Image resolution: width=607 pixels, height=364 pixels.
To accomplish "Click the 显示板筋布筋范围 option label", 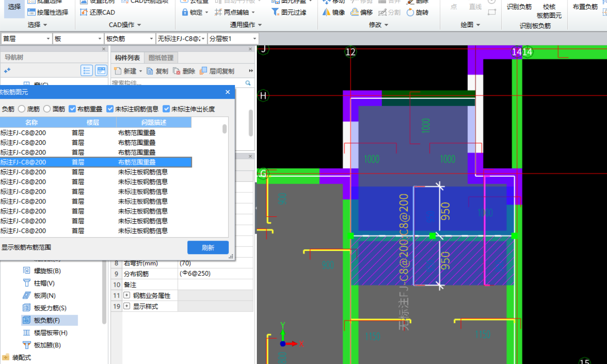I will (x=26, y=247).
